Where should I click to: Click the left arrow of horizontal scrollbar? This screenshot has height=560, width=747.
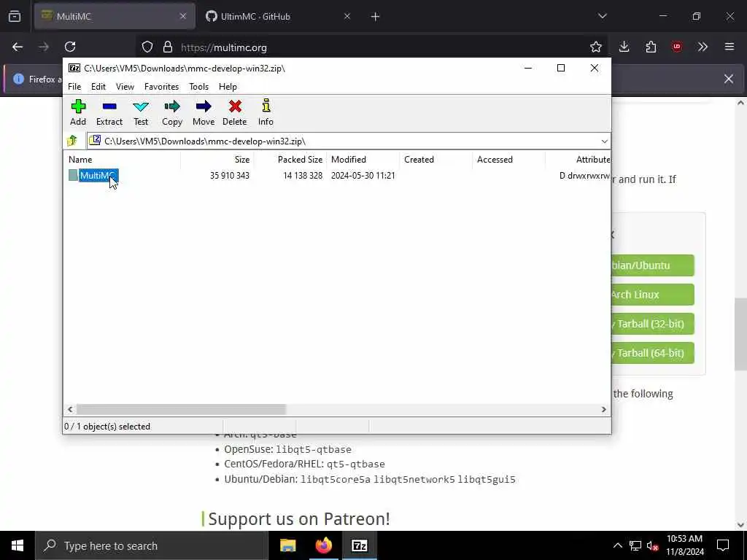tap(70, 410)
